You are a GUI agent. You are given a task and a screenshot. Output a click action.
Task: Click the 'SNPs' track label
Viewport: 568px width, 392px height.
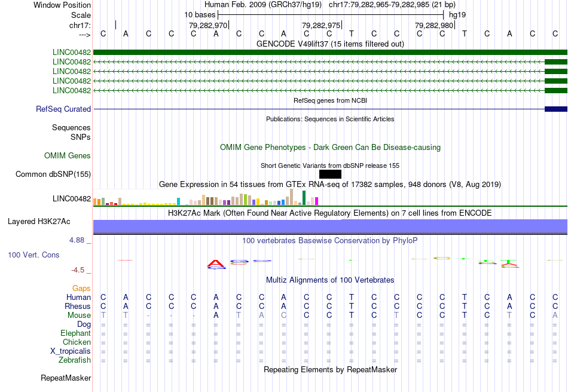pos(81,137)
